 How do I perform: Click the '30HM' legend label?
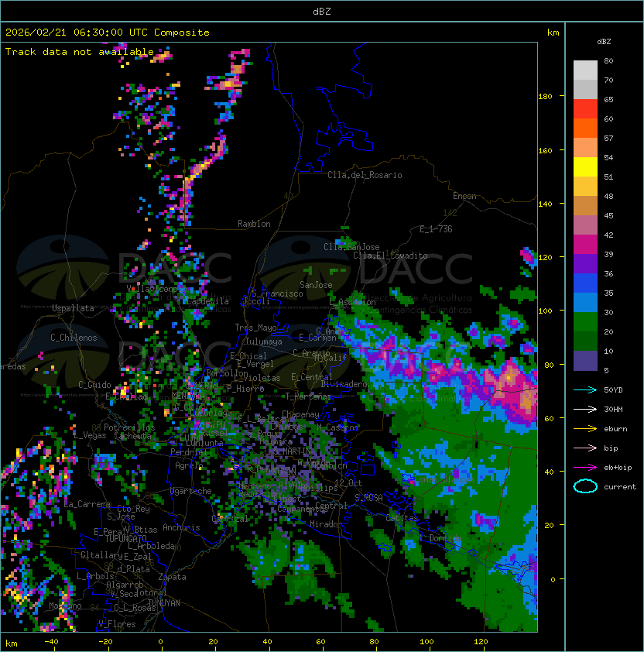[x=613, y=409]
